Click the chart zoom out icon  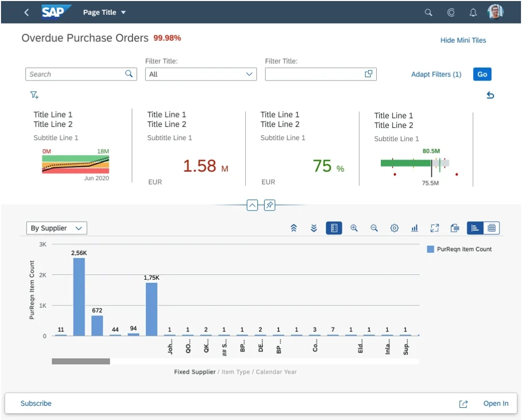374,228
